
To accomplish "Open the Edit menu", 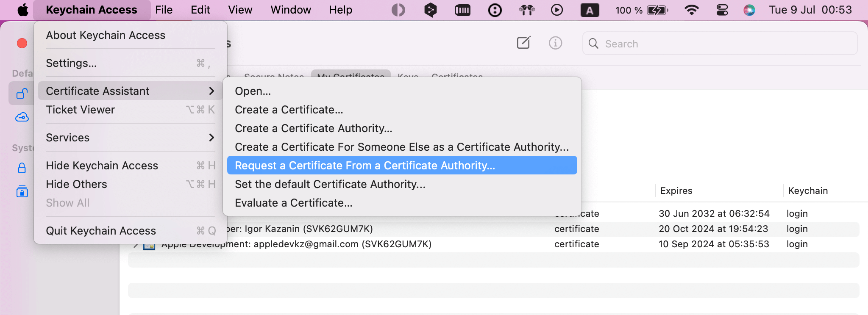I will click(200, 10).
